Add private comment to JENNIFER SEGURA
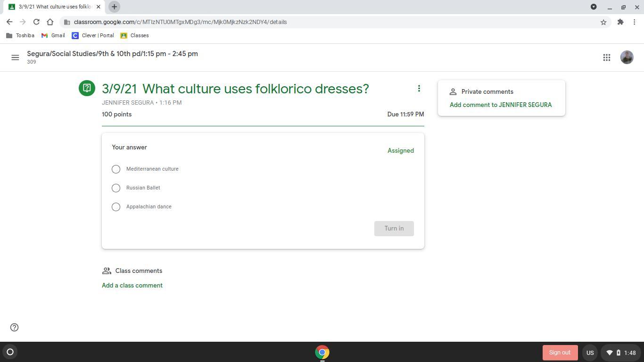Screen dimensions: 644x362 [500, 105]
